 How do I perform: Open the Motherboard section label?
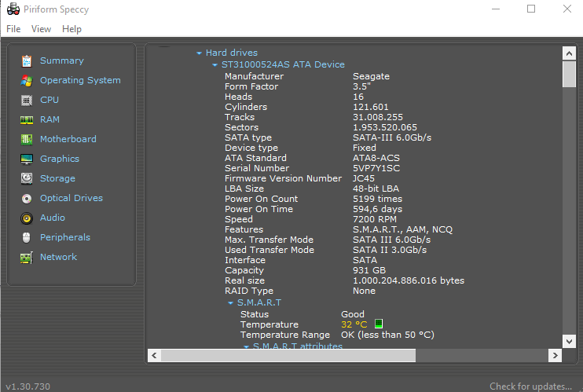coord(68,139)
